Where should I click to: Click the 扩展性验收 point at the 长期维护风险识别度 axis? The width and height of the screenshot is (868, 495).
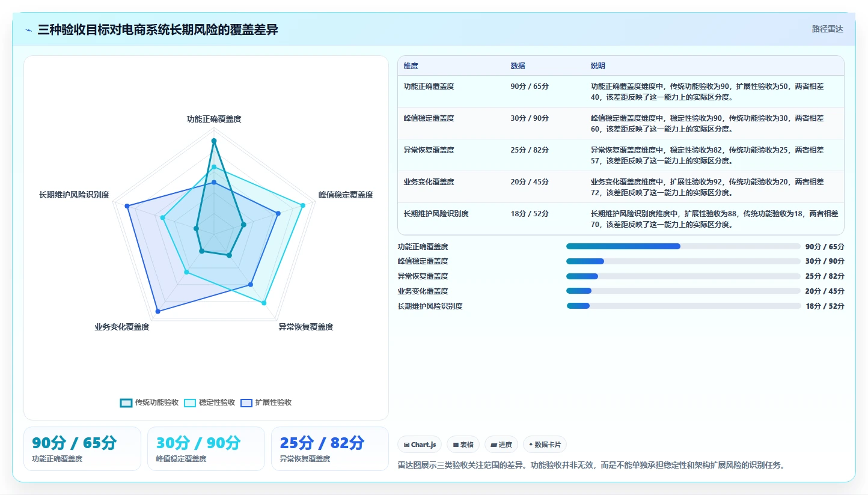click(127, 206)
